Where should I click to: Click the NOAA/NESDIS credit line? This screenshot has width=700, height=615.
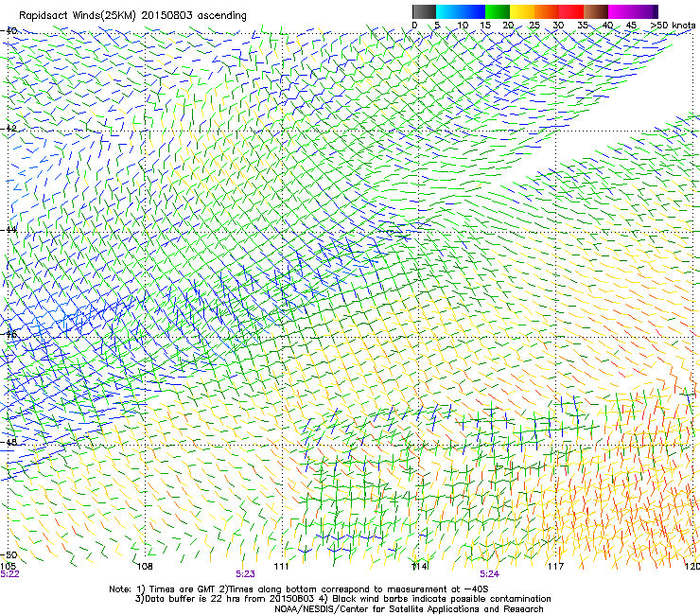(x=409, y=609)
